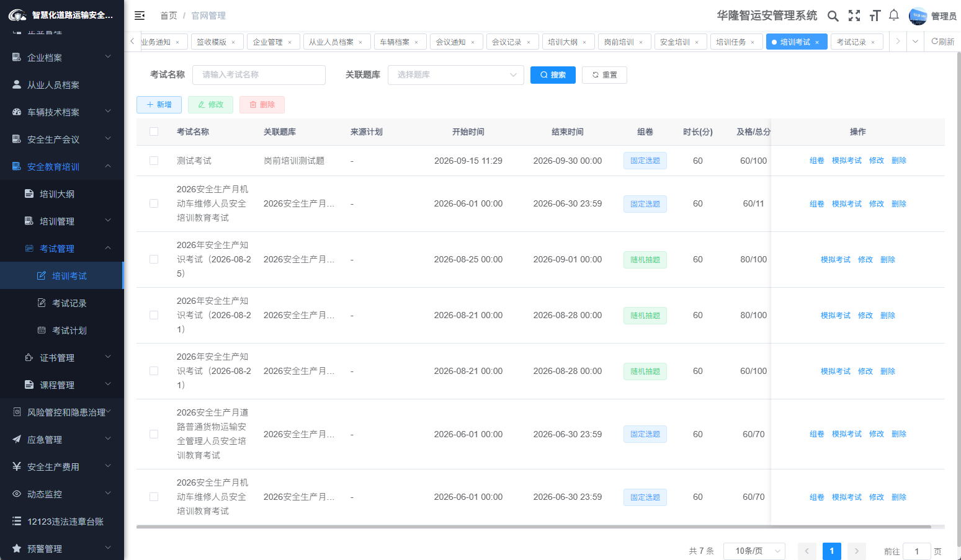The image size is (961, 560).
Task: Click 删除 in the last table row
Action: pyautogui.click(x=898, y=497)
